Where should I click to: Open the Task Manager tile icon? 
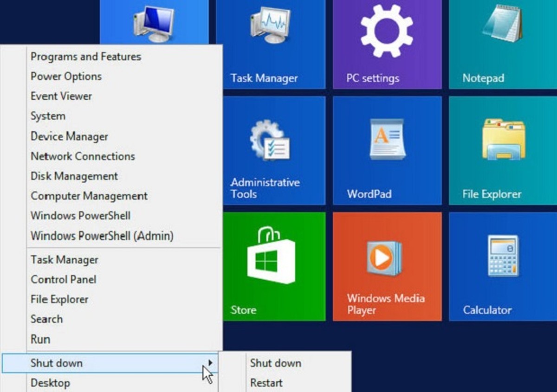coord(270,45)
